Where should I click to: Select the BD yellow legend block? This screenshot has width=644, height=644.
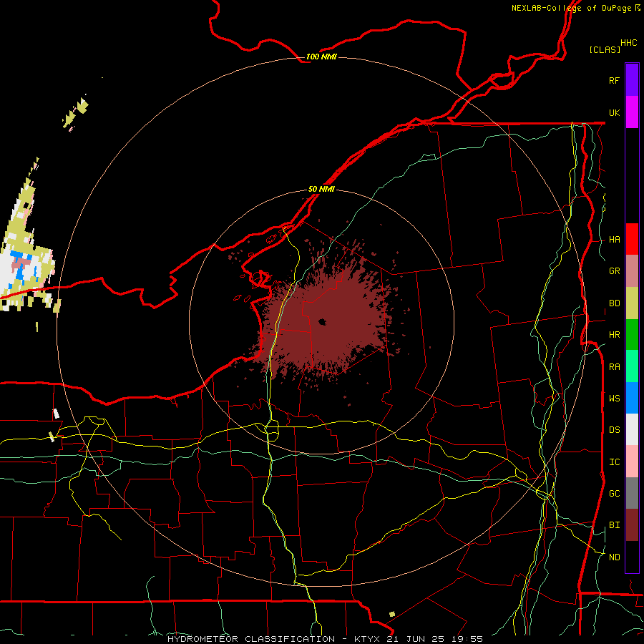click(x=632, y=303)
